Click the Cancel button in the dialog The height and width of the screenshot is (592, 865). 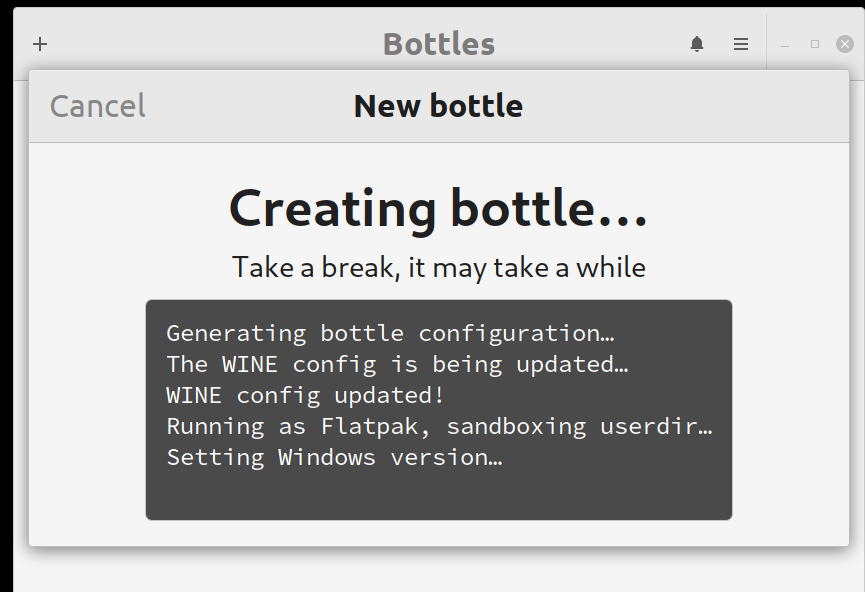tap(96, 105)
